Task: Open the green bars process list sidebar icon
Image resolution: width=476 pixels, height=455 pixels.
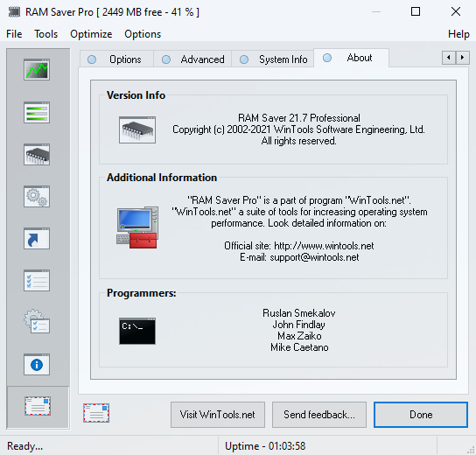Action: point(37,112)
